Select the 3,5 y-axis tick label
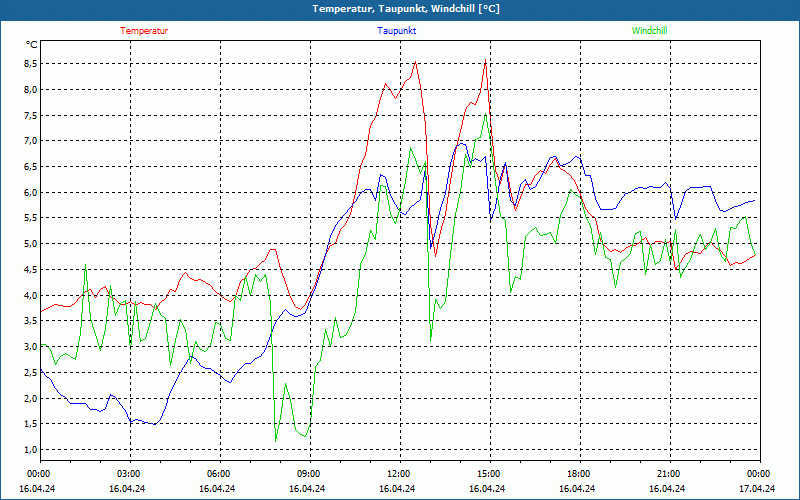The width and height of the screenshot is (800, 500). 30,321
